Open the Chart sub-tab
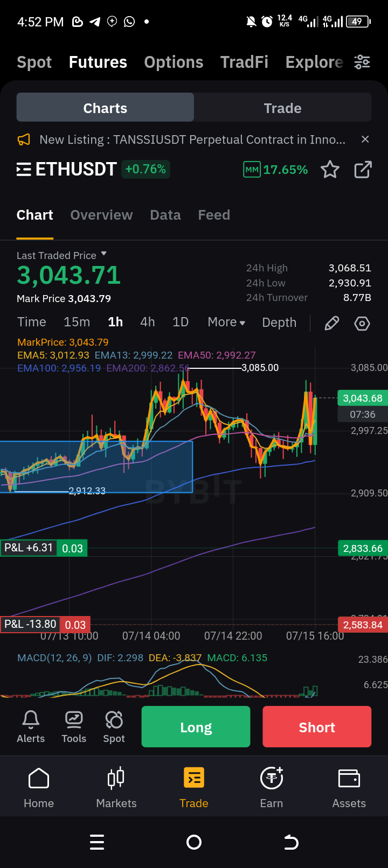 [35, 215]
